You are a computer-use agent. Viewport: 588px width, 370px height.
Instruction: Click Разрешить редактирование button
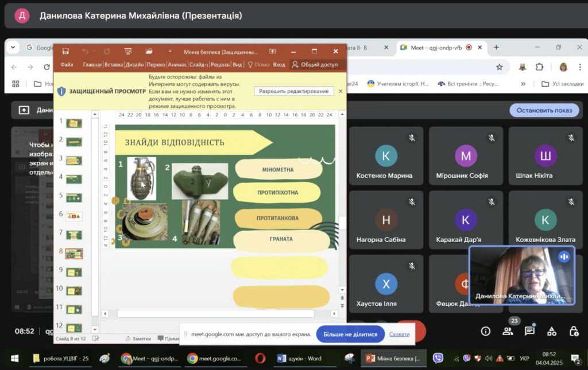(x=293, y=91)
